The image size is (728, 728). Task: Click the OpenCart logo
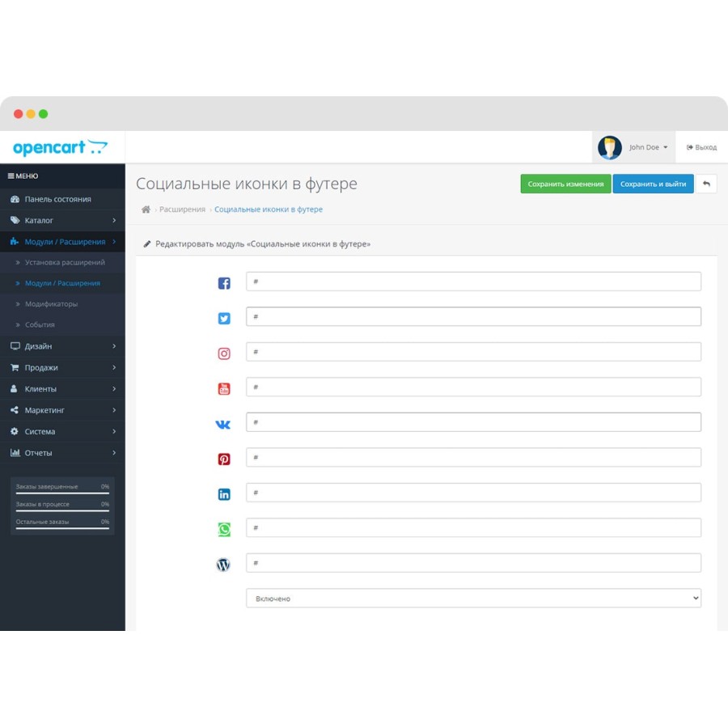click(x=61, y=148)
